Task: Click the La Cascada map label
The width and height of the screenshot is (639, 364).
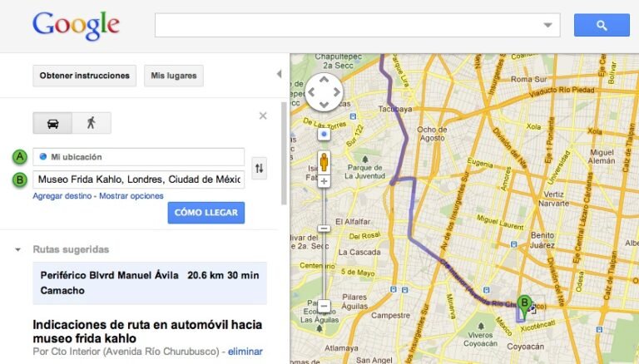Action: click(359, 253)
